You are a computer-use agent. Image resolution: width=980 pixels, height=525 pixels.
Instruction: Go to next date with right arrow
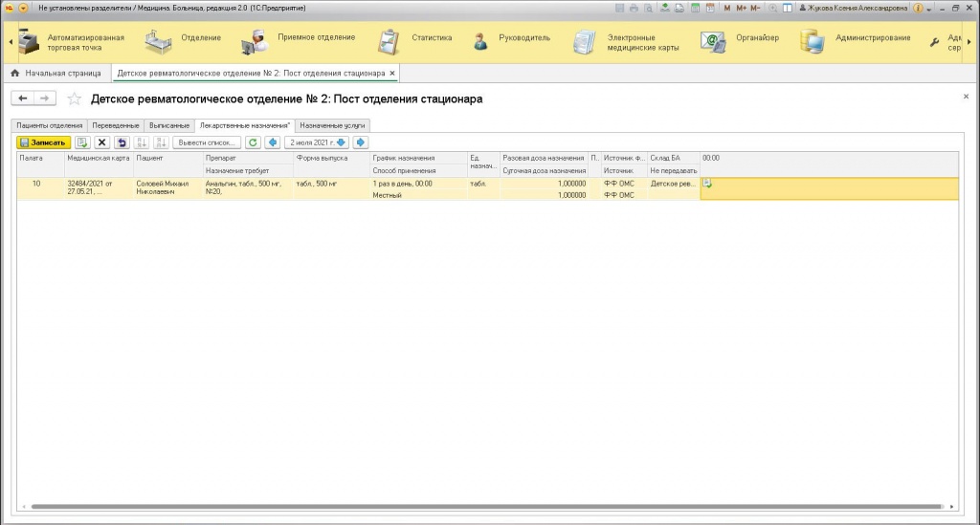pos(361,142)
